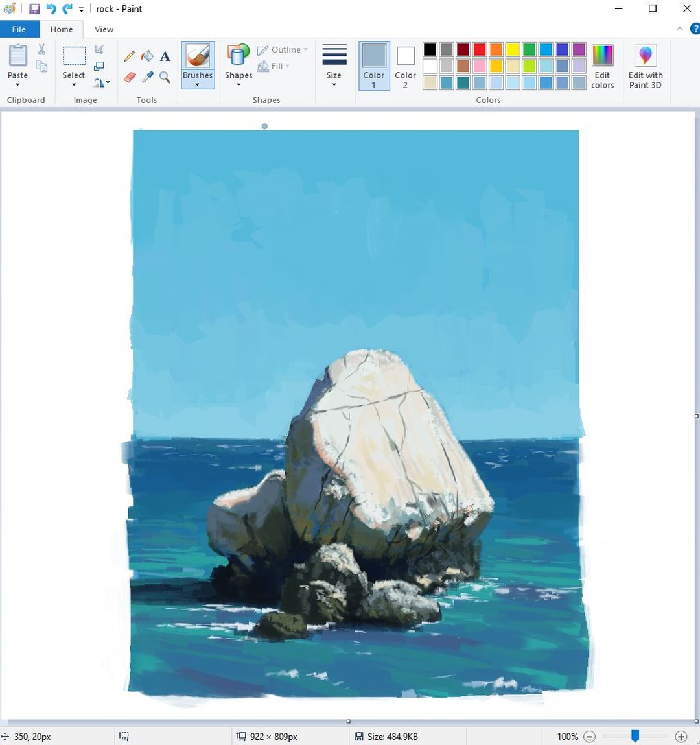Pick the black color swatch
The height and width of the screenshot is (745, 700).
click(x=430, y=49)
